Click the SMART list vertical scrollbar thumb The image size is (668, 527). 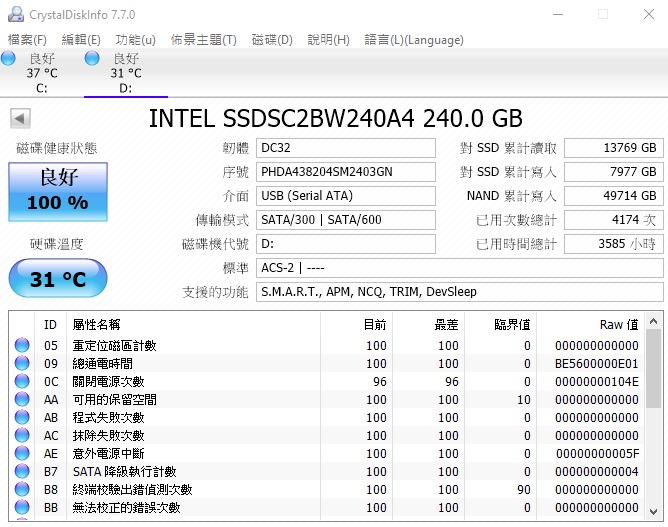[654, 369]
